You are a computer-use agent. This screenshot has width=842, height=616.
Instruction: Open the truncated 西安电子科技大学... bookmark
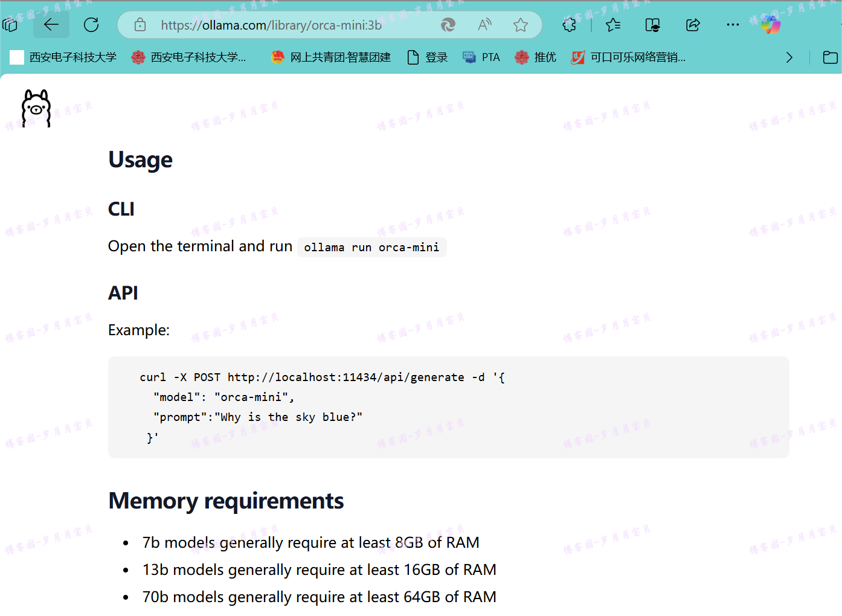point(189,57)
